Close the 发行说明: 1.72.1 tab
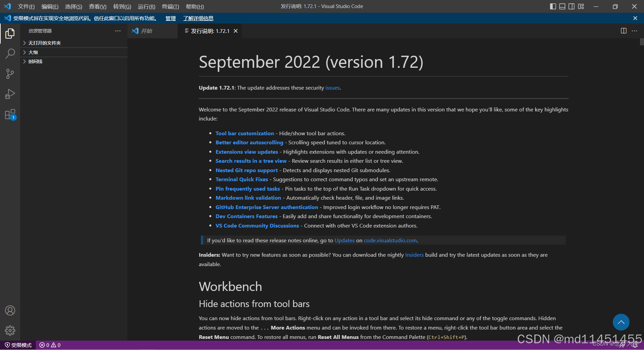644x350 pixels. click(x=236, y=31)
